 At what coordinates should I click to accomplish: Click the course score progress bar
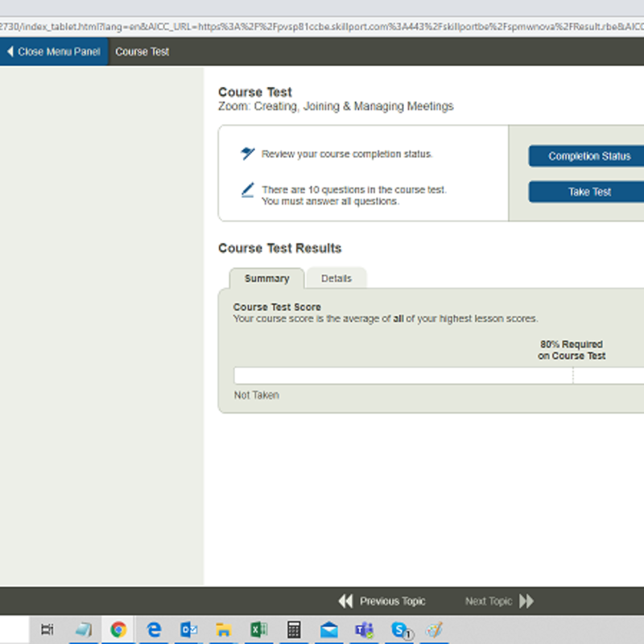point(439,375)
